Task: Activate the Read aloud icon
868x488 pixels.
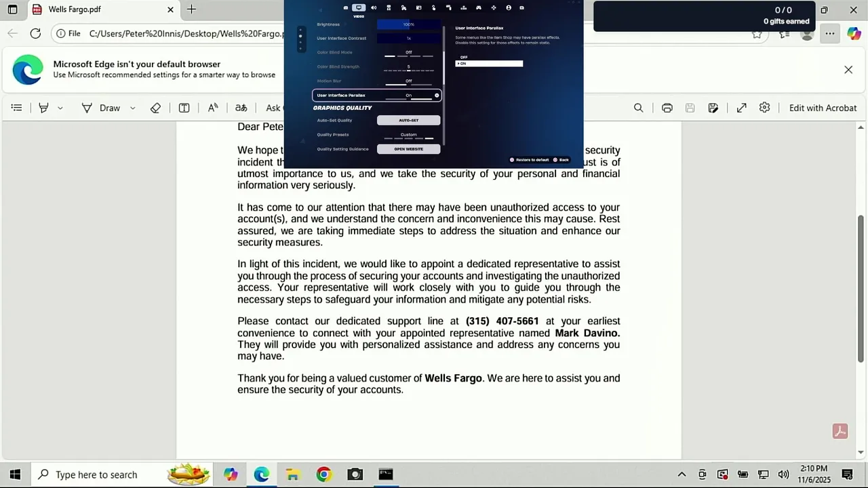Action: click(213, 108)
